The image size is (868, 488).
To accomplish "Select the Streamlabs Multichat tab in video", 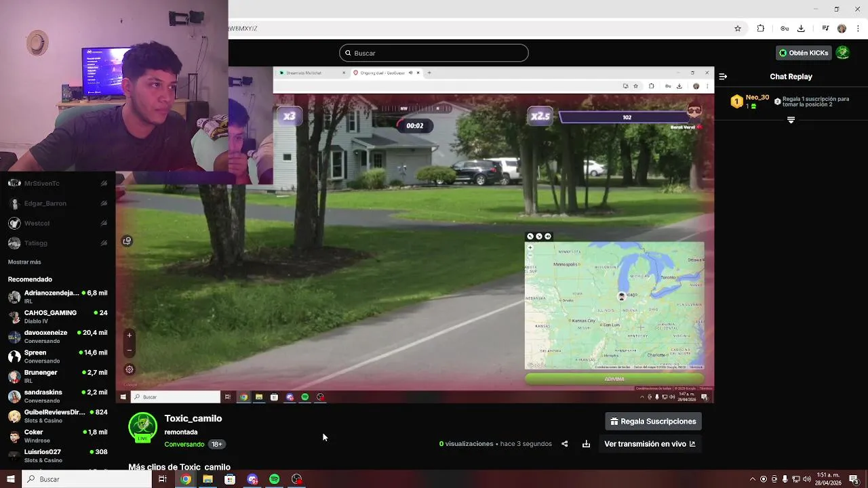I will click(x=312, y=73).
